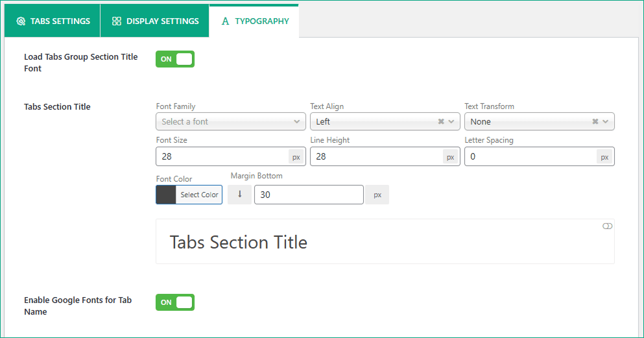Disable Google Fonts for Tab Name

175,302
